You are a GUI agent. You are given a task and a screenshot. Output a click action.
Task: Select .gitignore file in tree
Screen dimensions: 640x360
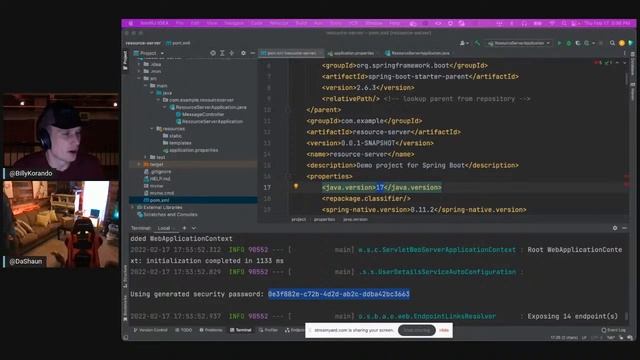point(158,172)
